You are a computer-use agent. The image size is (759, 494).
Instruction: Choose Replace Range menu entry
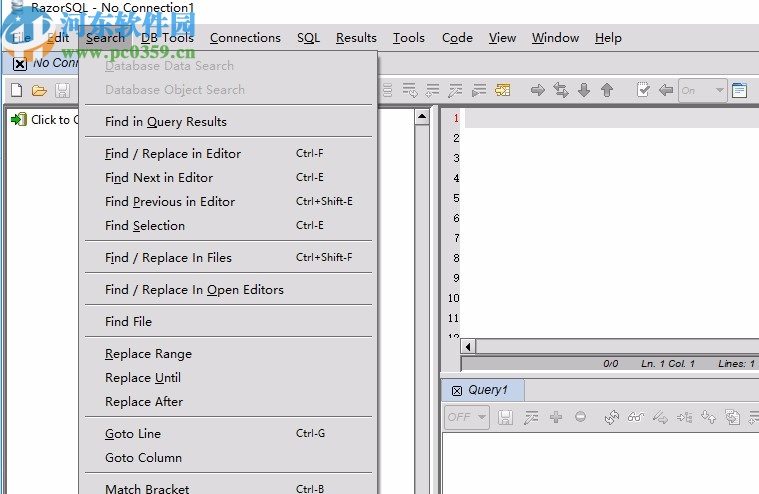(x=228, y=354)
